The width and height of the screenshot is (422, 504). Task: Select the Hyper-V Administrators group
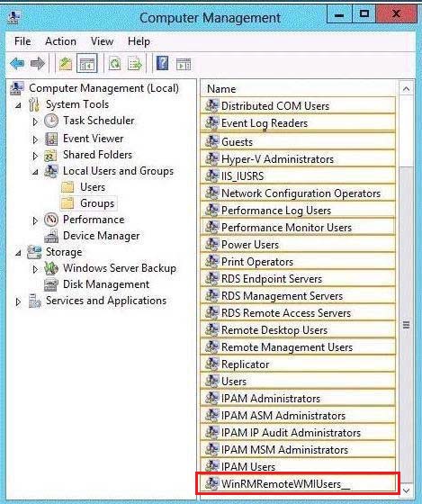(x=298, y=158)
